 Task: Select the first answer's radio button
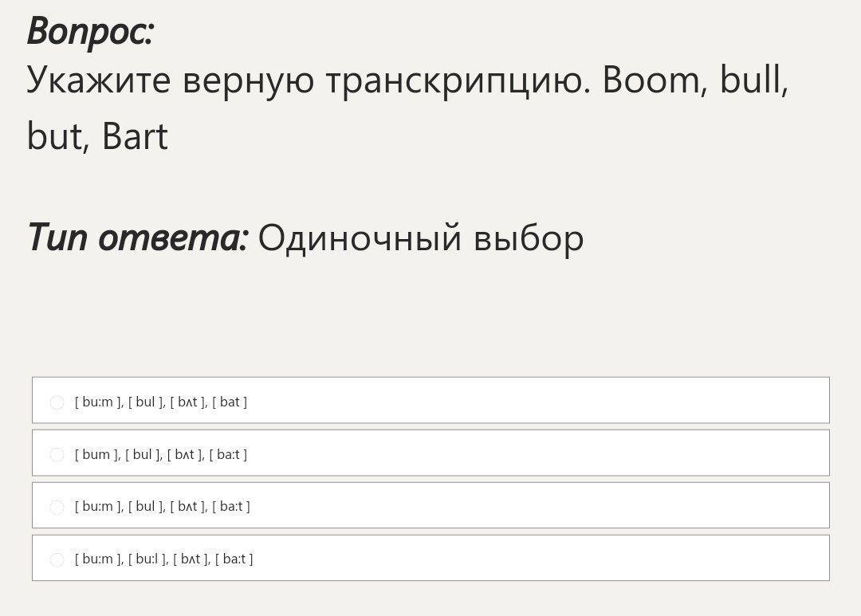57,402
